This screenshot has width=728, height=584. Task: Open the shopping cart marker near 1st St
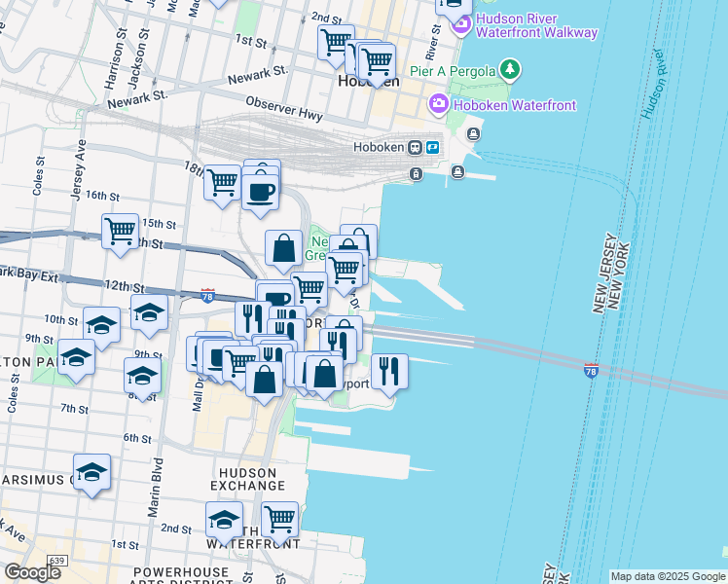tap(336, 46)
